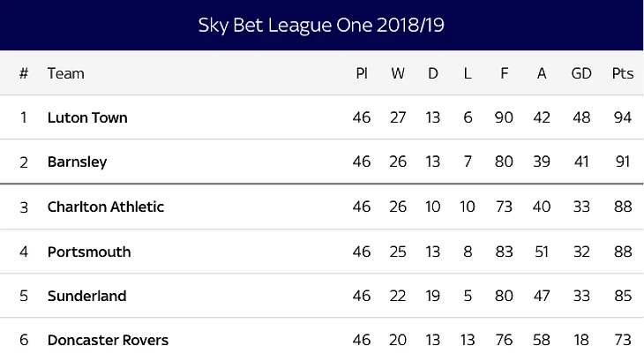Click the GD column header

coord(581,73)
